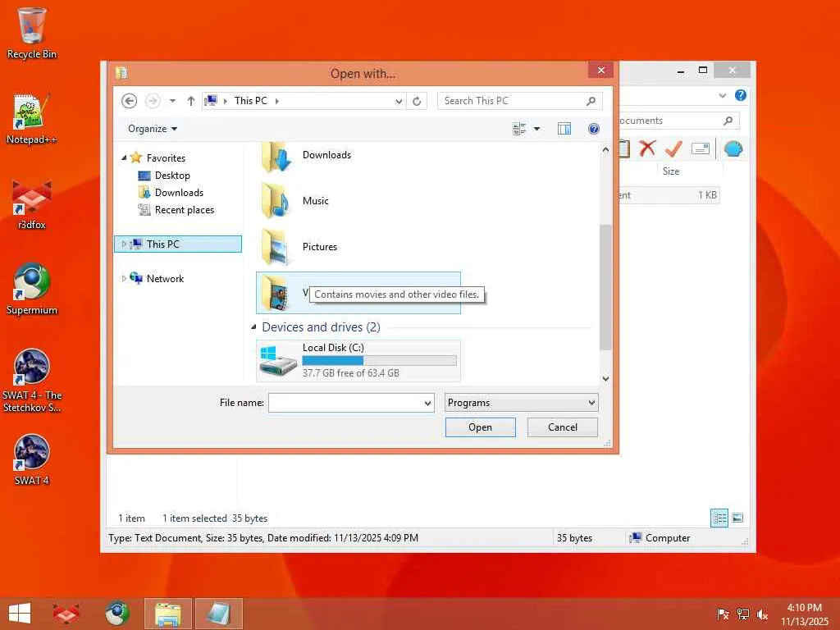Open Supermium from the taskbar
The image size is (840, 630).
117,614
